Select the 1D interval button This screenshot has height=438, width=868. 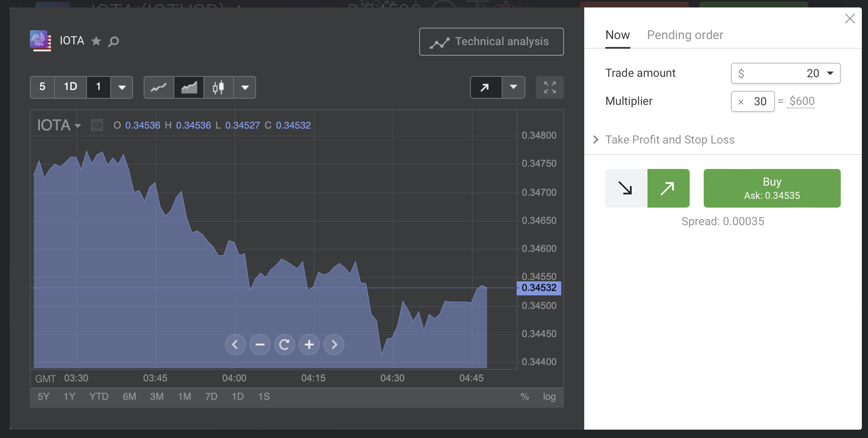pos(70,87)
